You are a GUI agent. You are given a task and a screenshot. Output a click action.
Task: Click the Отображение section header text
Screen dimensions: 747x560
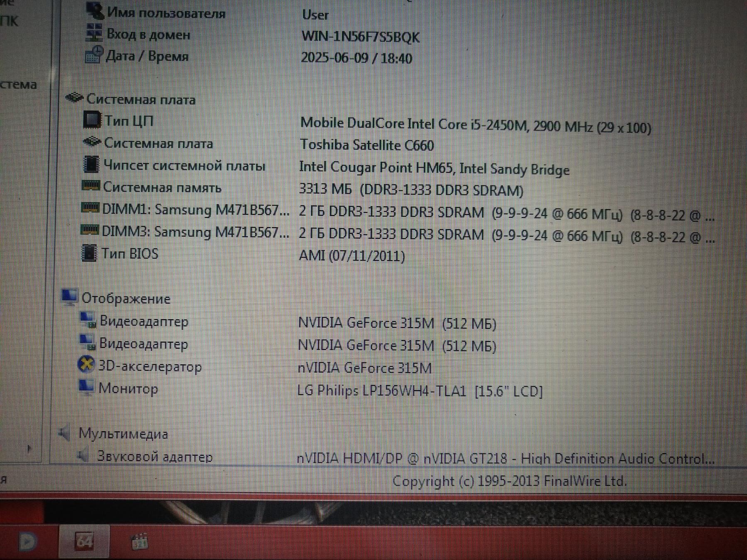(x=126, y=299)
